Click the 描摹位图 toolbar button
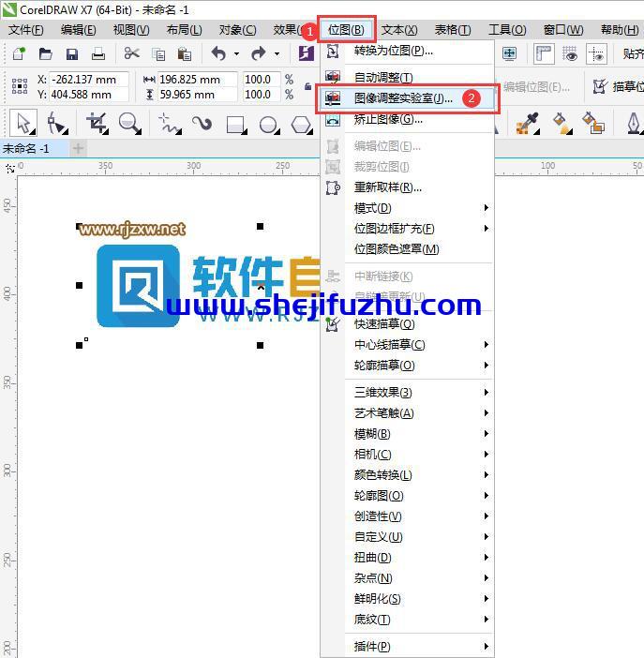 click(618, 86)
